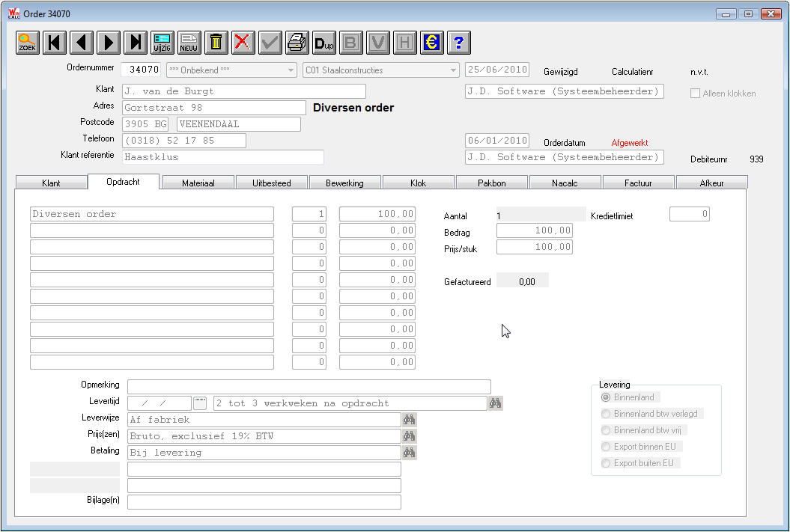Switch to the Opdracht tab
The height and width of the screenshot is (532, 790).
(124, 182)
